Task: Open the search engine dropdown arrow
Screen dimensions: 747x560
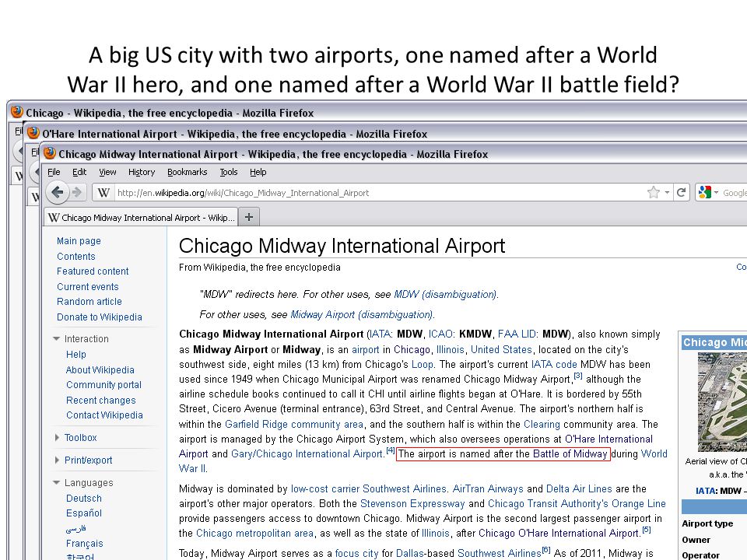Action: (716, 192)
